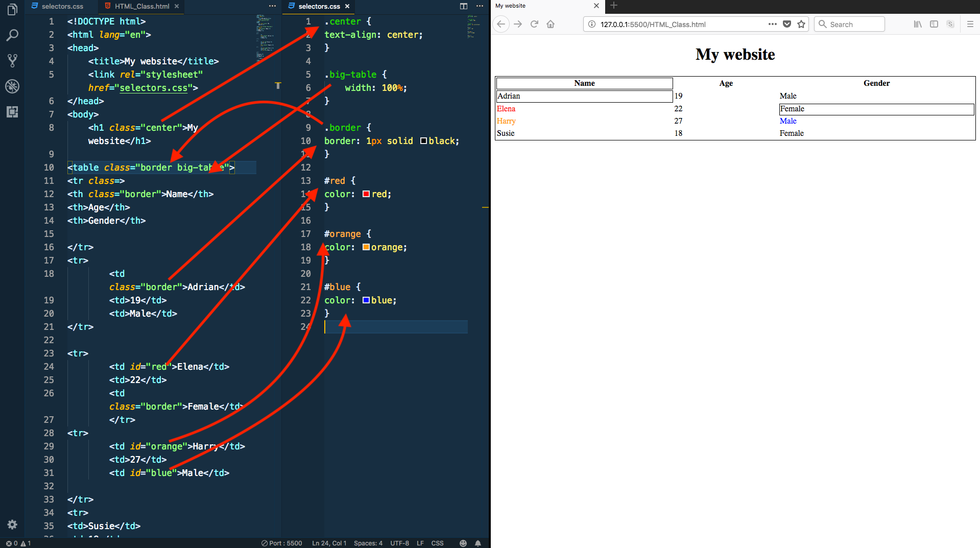980x548 pixels.
Task: Select the My website browser tab
Action: point(547,6)
